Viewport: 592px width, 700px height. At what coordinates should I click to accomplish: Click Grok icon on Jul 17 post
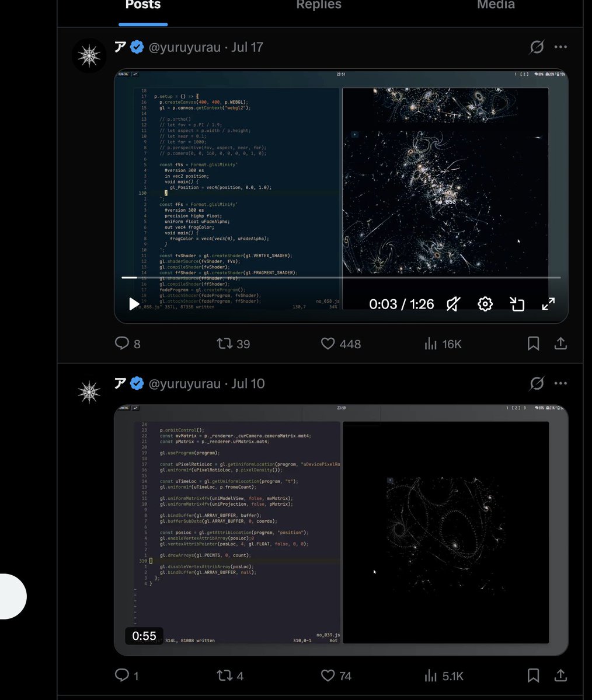tap(537, 47)
